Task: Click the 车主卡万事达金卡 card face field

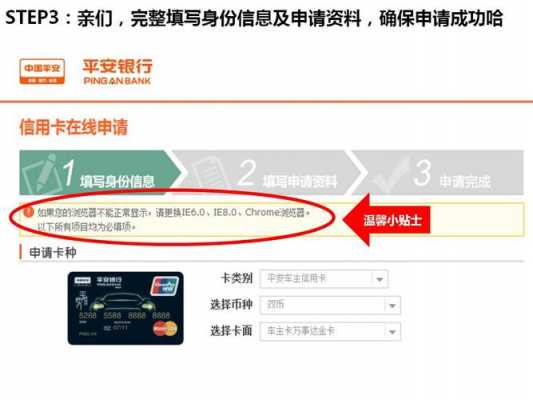Action: [x=330, y=331]
